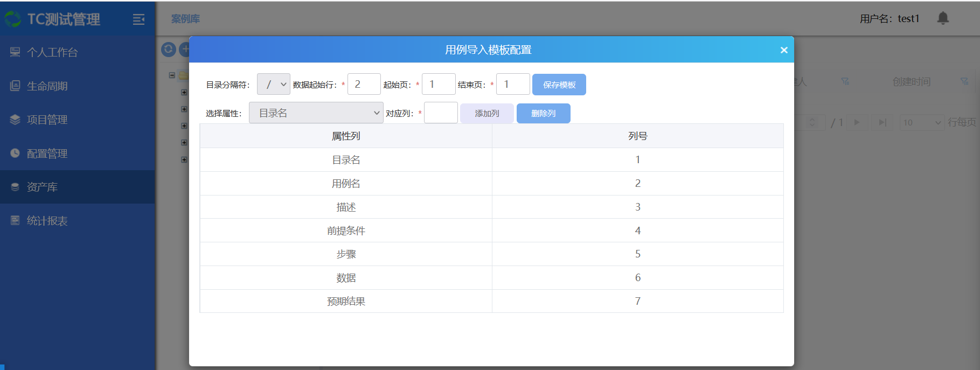Image resolution: width=980 pixels, height=370 pixels.
Task: Collapse the sidebar using the hamburger icon
Action: [x=138, y=20]
